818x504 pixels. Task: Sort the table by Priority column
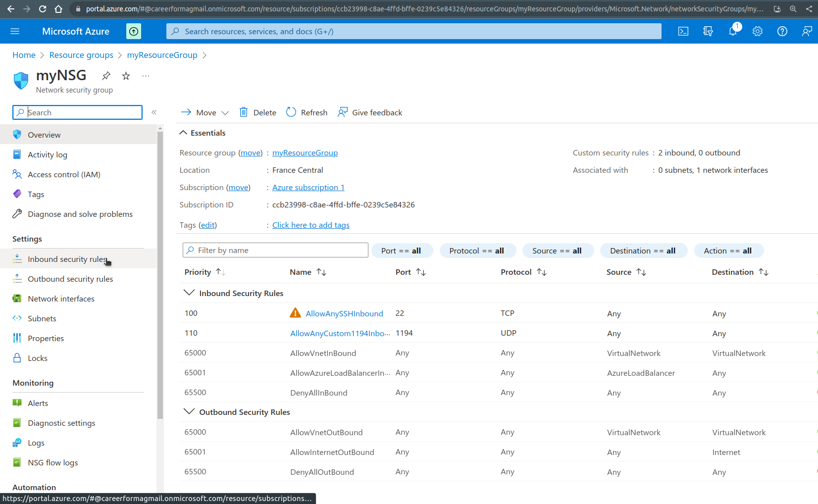point(220,272)
